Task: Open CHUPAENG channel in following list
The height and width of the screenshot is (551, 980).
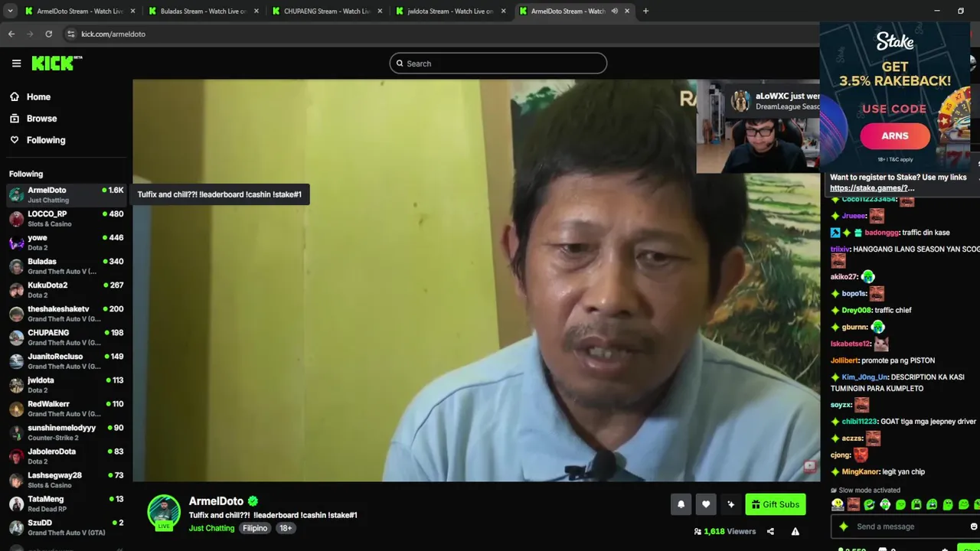Action: pyautogui.click(x=66, y=337)
